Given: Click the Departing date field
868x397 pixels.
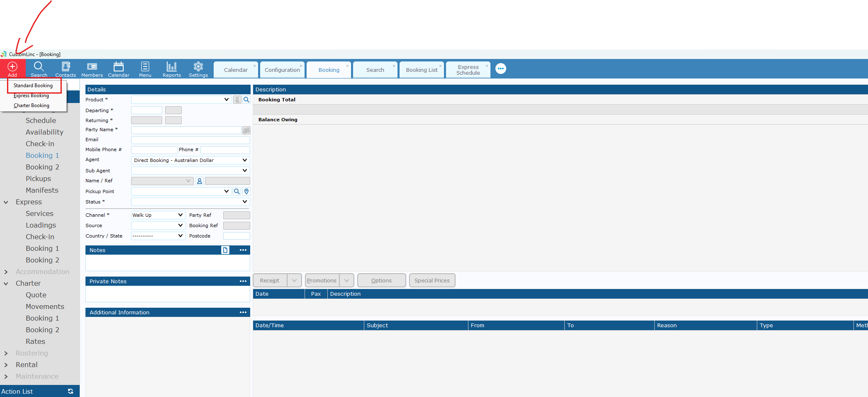Looking at the screenshot, I should click(146, 110).
